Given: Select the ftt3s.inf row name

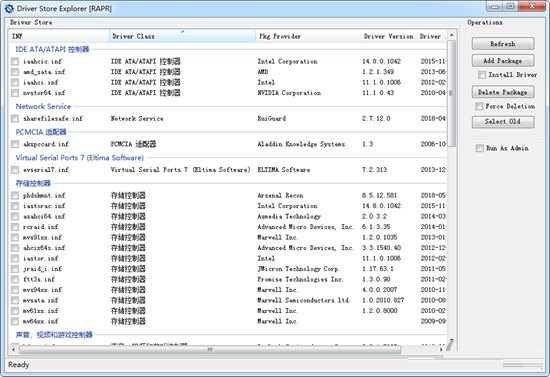Looking at the screenshot, I should [x=39, y=280].
